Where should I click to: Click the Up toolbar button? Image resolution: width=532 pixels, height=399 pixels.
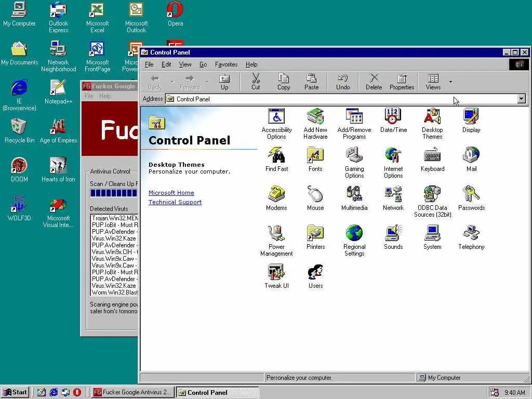[x=224, y=82]
